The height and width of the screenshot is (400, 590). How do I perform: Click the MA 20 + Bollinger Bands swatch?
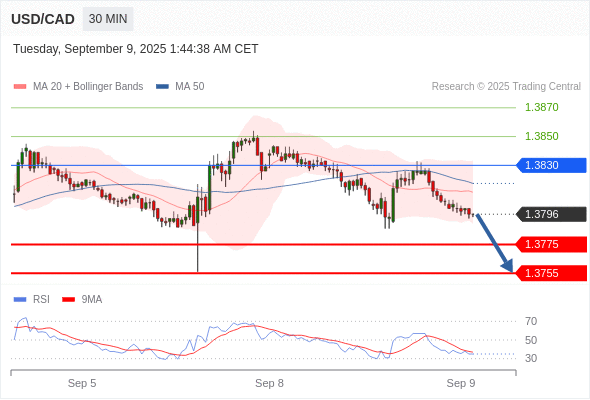20,87
